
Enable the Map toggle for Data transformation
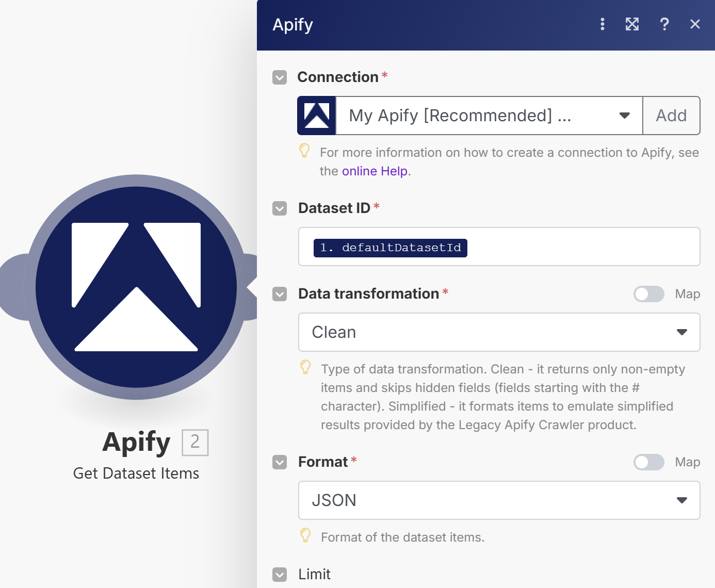click(x=649, y=294)
